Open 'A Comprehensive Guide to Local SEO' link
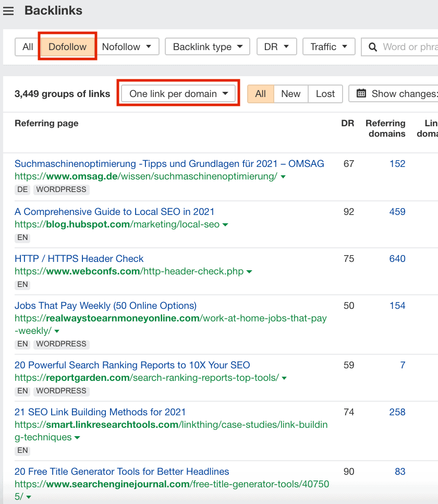 (114, 211)
